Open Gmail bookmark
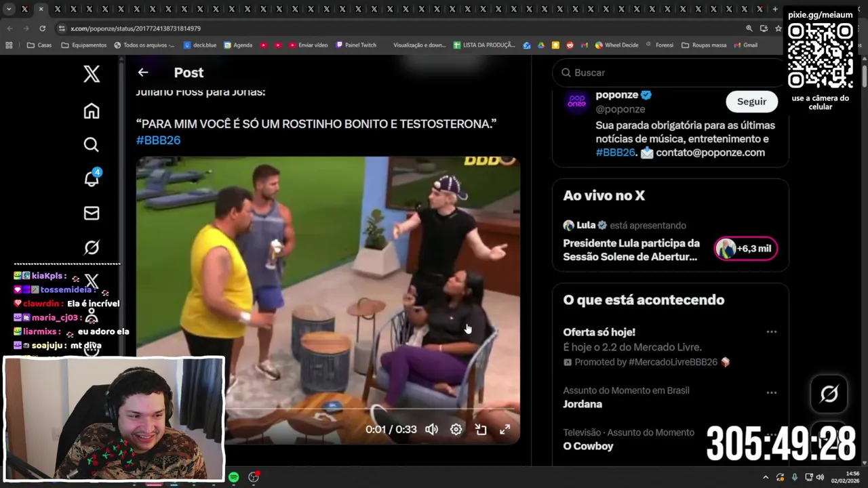Image resolution: width=868 pixels, height=488 pixels. pos(745,45)
